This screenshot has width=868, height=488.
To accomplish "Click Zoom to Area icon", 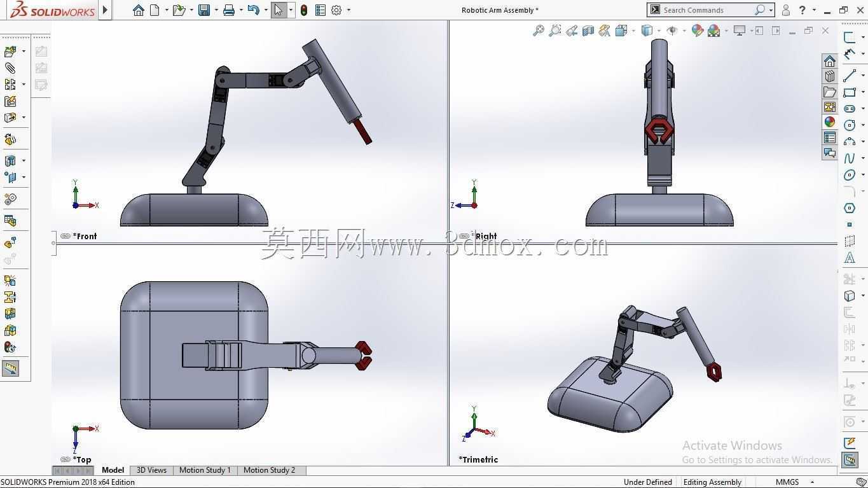I will 555,31.
